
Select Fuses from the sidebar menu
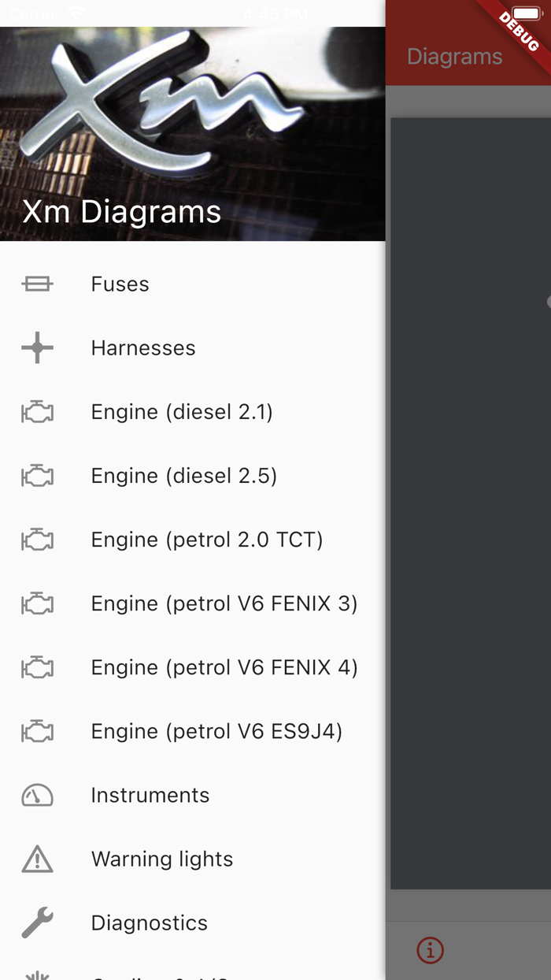[120, 284]
